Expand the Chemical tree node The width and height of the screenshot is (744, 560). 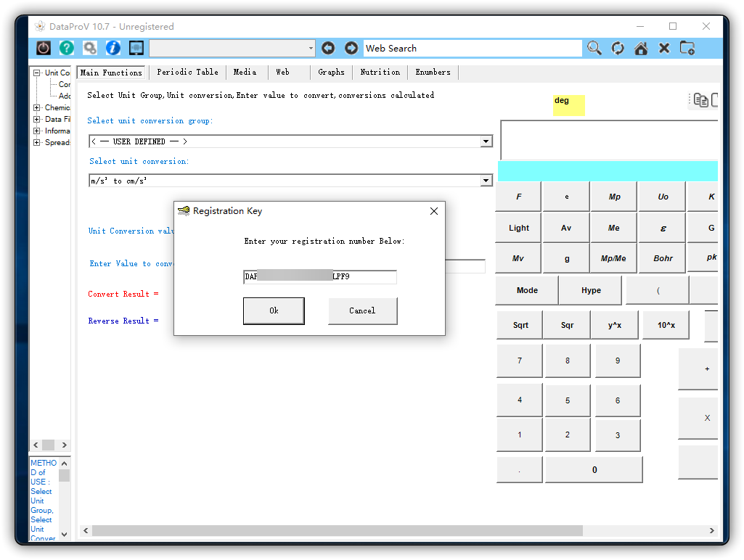pyautogui.click(x=36, y=107)
